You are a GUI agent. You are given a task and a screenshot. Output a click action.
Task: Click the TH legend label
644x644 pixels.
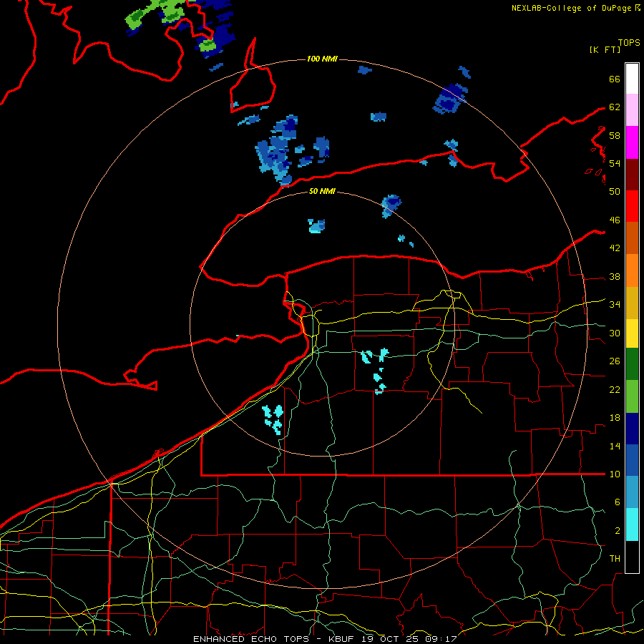tap(615, 559)
